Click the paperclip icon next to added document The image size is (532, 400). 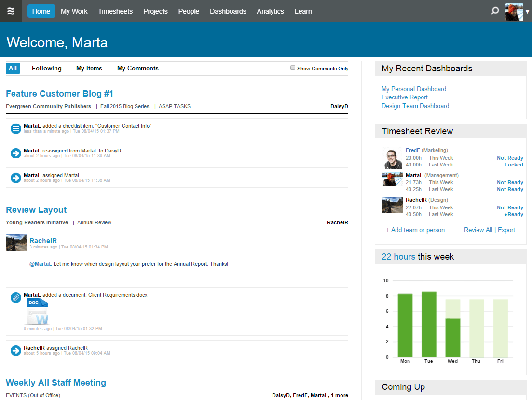point(16,298)
